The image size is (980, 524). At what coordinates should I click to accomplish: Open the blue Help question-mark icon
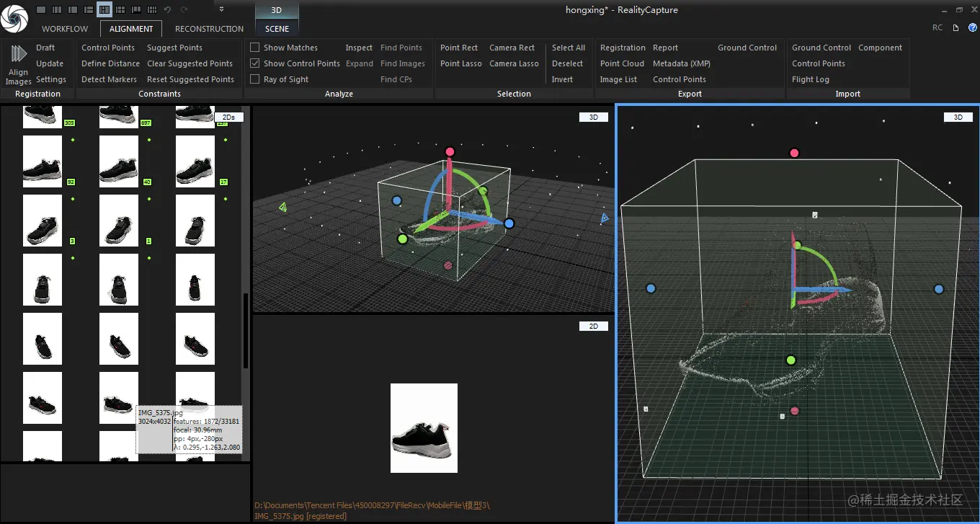(x=972, y=27)
